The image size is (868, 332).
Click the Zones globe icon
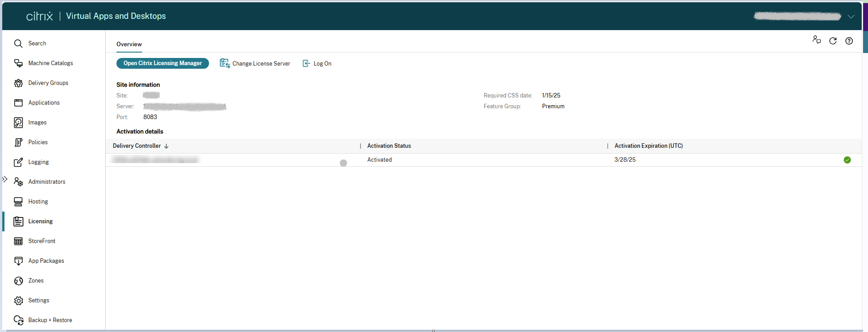tap(18, 281)
